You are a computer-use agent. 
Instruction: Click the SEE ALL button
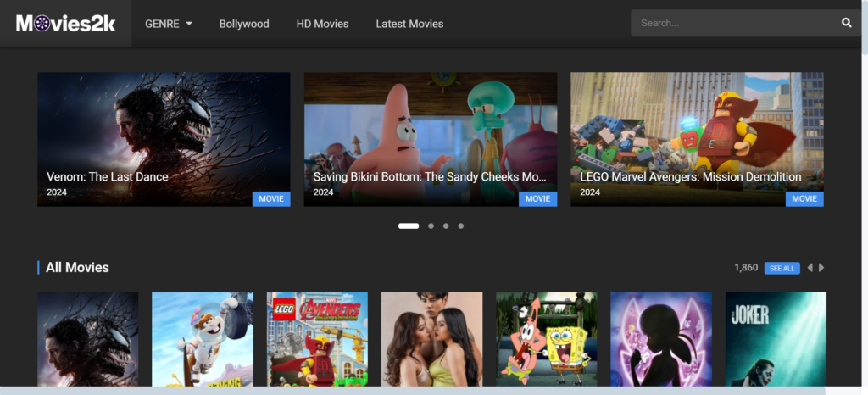(782, 269)
